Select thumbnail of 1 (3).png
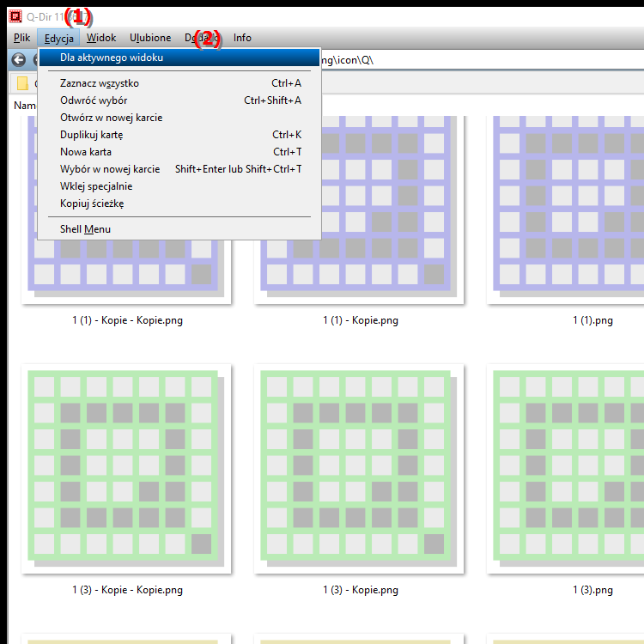This screenshot has width=644, height=644. tap(565, 469)
